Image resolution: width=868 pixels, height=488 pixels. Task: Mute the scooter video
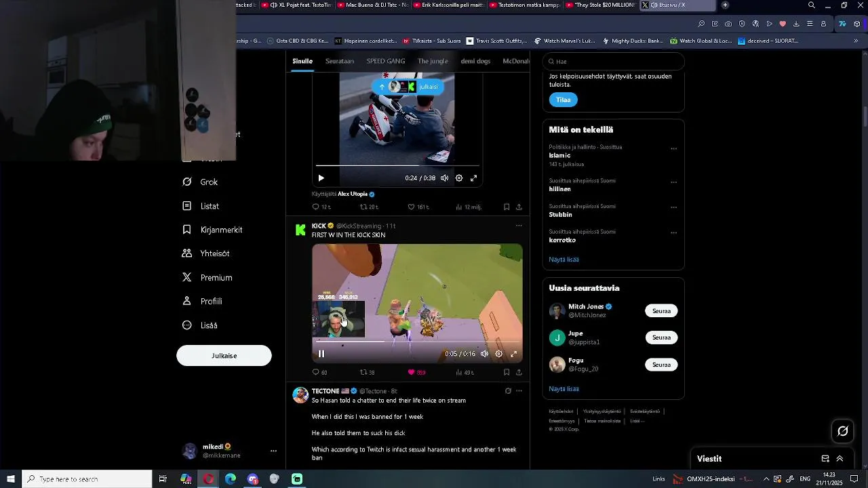click(x=444, y=178)
